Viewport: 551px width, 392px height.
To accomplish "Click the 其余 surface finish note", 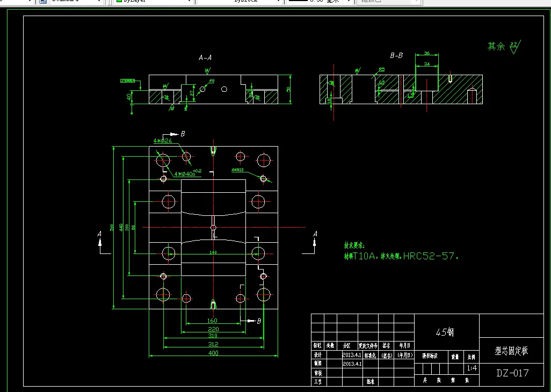I will (496, 46).
